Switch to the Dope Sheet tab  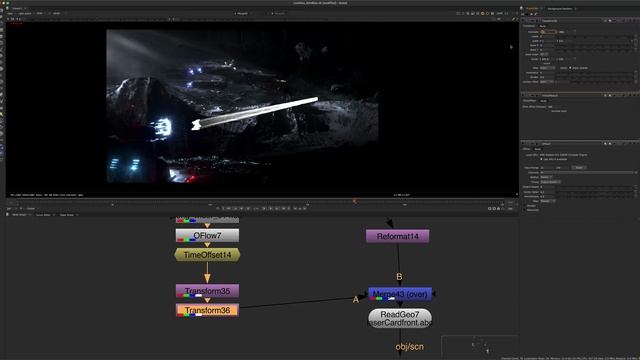[67, 215]
